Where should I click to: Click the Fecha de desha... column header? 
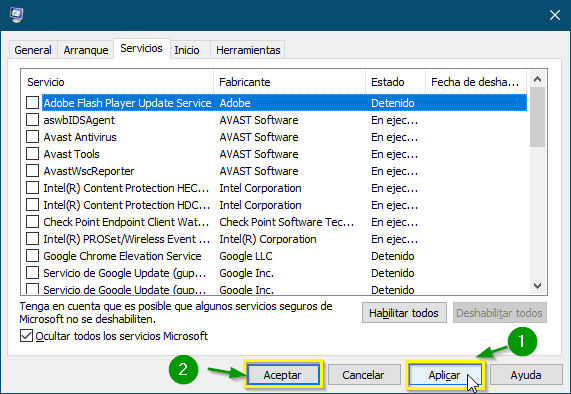point(476,82)
